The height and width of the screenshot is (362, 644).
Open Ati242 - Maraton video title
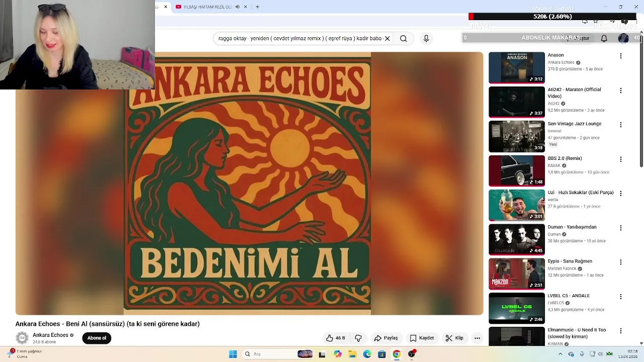pos(574,93)
